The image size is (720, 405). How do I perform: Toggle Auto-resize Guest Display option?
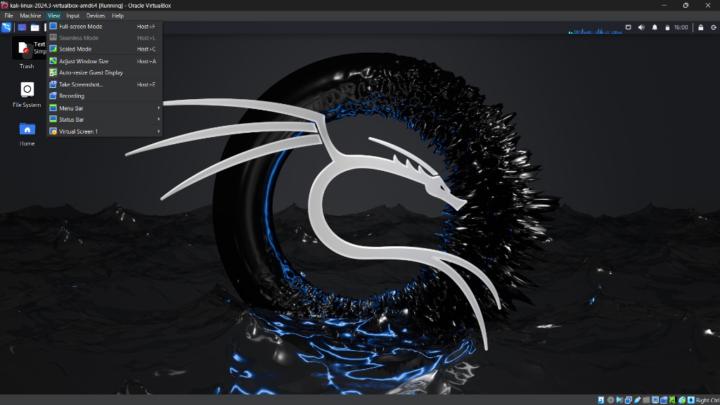pyautogui.click(x=104, y=73)
